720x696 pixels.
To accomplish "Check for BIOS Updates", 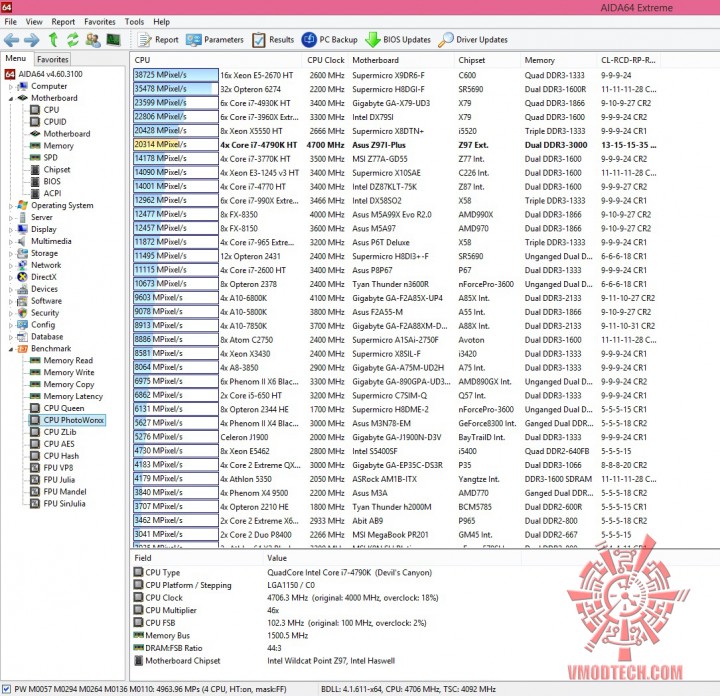I will tap(398, 40).
